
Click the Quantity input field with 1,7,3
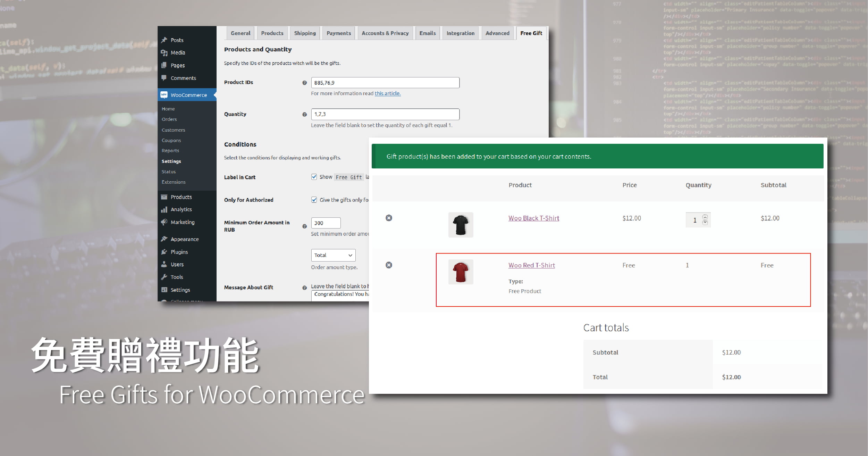385,114
